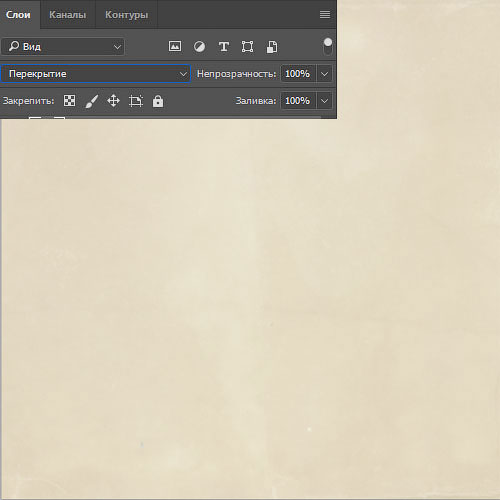The image size is (500, 500).
Task: Click the Заливка label
Action: click(x=256, y=101)
